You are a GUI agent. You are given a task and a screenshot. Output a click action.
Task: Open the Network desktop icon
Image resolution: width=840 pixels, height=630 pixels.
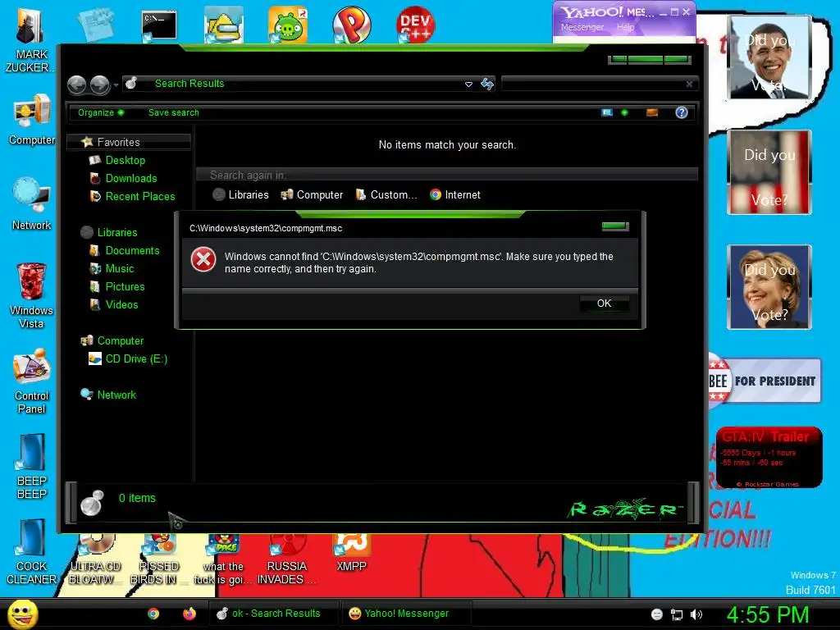point(31,203)
